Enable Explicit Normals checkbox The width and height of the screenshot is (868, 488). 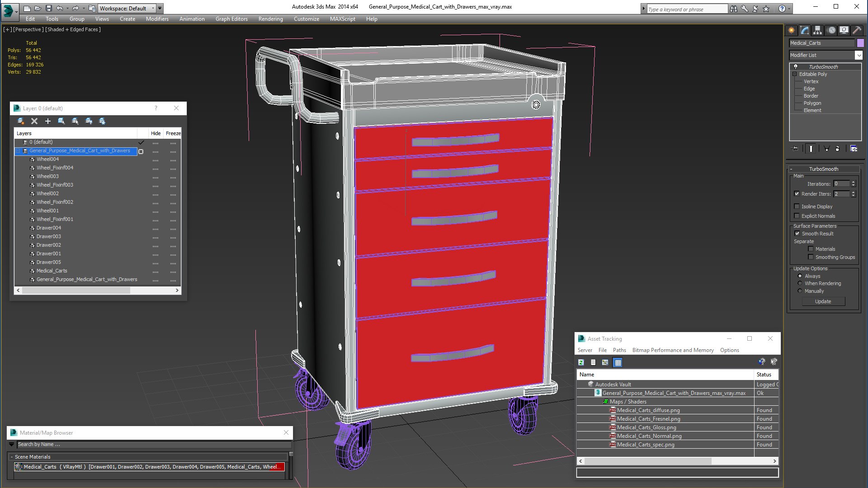coord(797,216)
